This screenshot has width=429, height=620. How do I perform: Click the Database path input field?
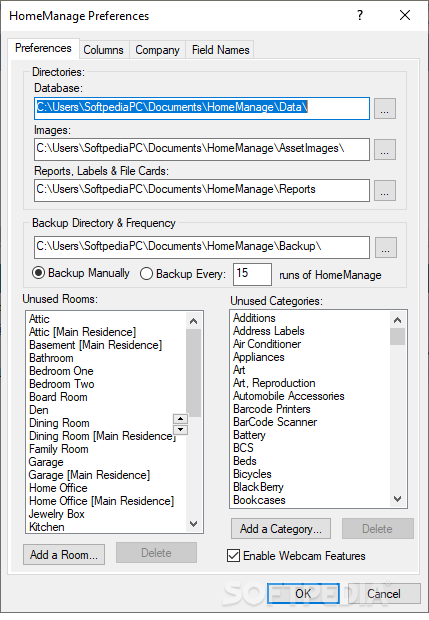202,108
